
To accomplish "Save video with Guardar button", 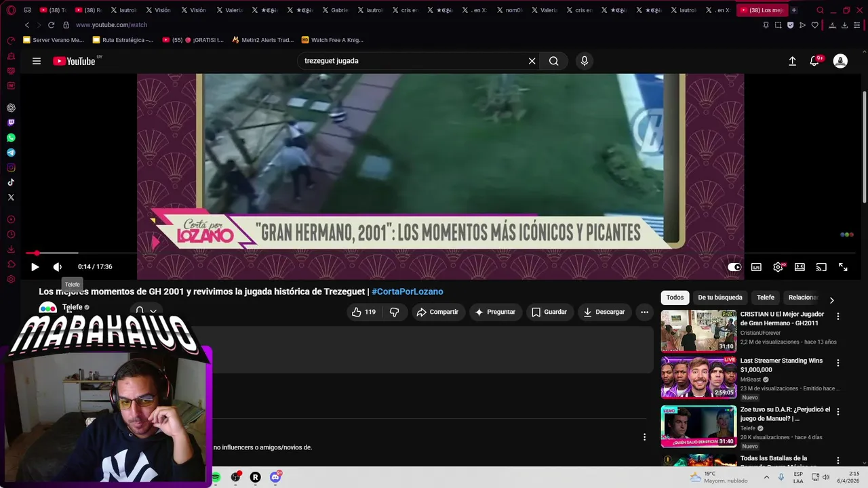I will click(x=549, y=312).
